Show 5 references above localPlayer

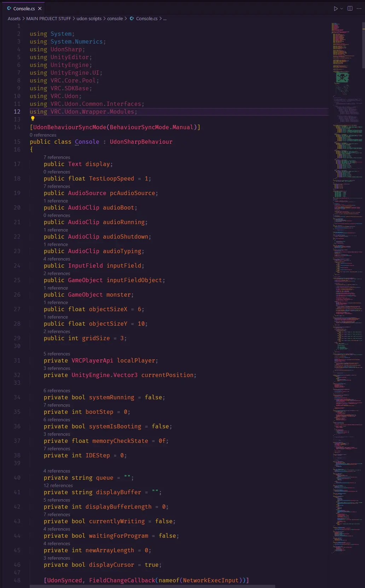click(57, 354)
